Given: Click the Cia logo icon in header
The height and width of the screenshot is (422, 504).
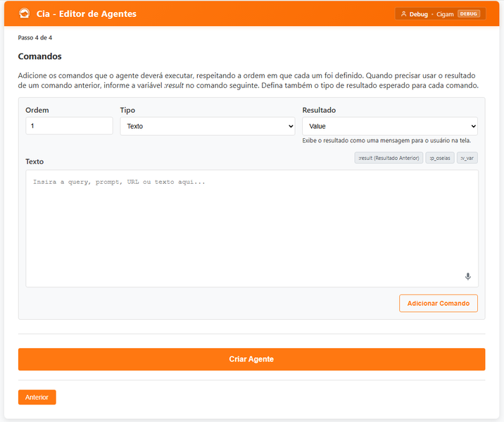Looking at the screenshot, I should click(x=25, y=13).
